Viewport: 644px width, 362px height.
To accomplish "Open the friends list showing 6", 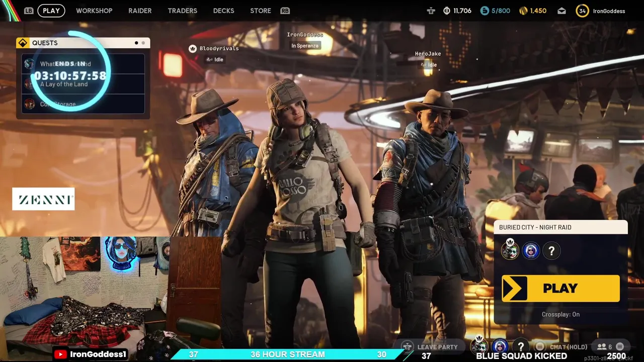I will pos(604,347).
